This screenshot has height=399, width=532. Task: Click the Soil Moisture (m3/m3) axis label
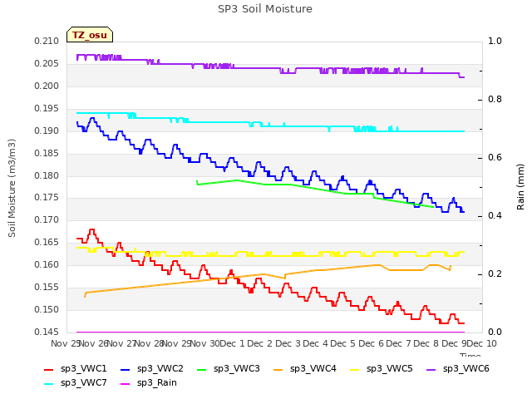12,188
